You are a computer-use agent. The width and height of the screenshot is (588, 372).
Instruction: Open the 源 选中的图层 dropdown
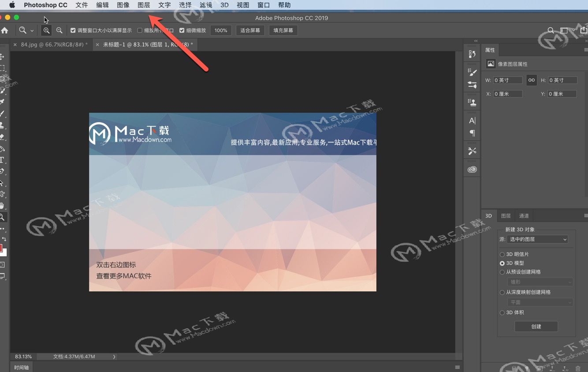[538, 239]
